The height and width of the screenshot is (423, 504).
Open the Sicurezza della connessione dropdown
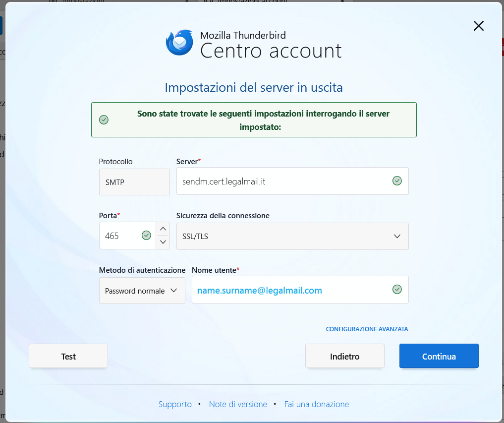(x=292, y=236)
